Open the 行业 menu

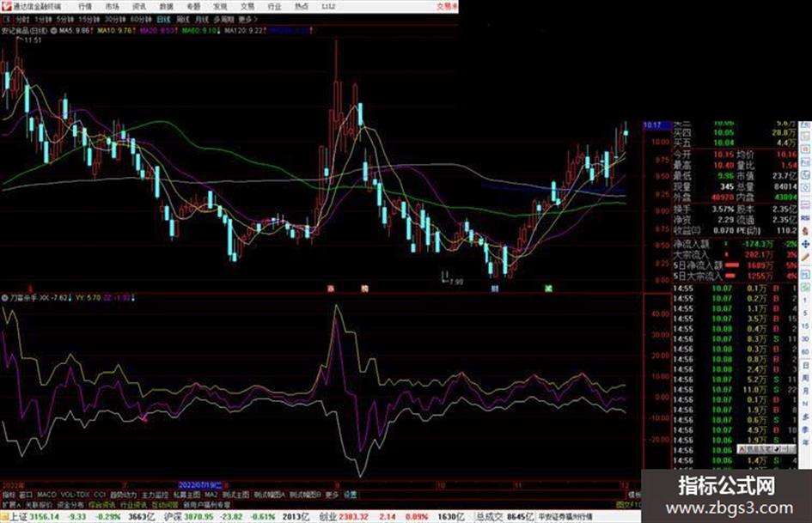click(x=274, y=6)
